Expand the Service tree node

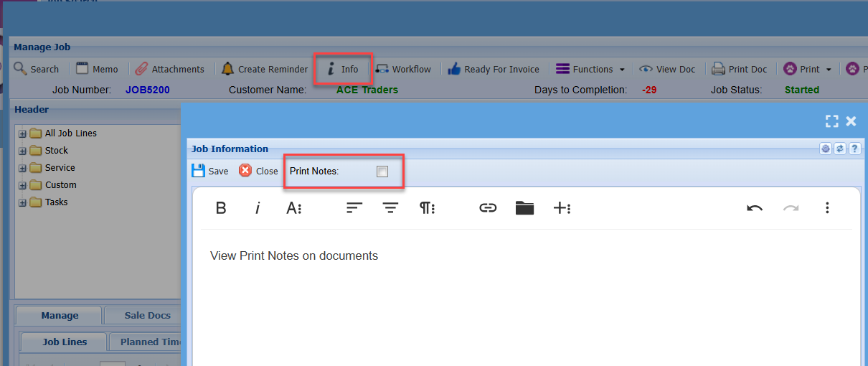pyautogui.click(x=22, y=167)
